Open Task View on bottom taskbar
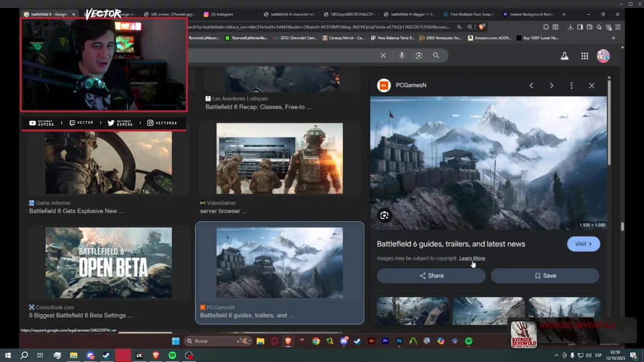This screenshot has height=362, width=644. tap(40, 355)
